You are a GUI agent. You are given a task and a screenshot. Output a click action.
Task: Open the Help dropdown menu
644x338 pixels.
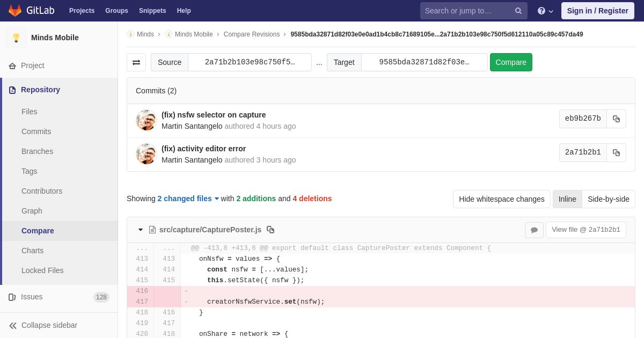545,11
